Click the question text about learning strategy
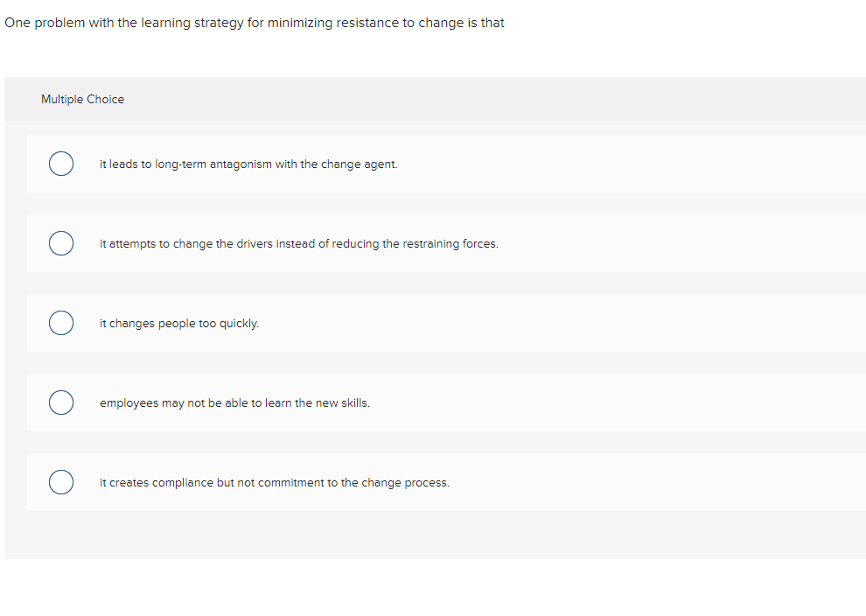This screenshot has width=866, height=616. [255, 22]
